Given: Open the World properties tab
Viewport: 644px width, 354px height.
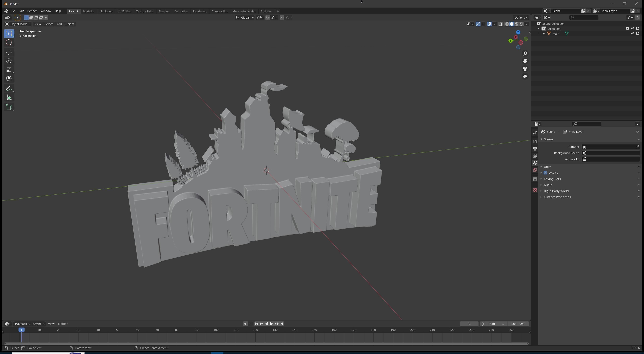Looking at the screenshot, I should click(535, 170).
